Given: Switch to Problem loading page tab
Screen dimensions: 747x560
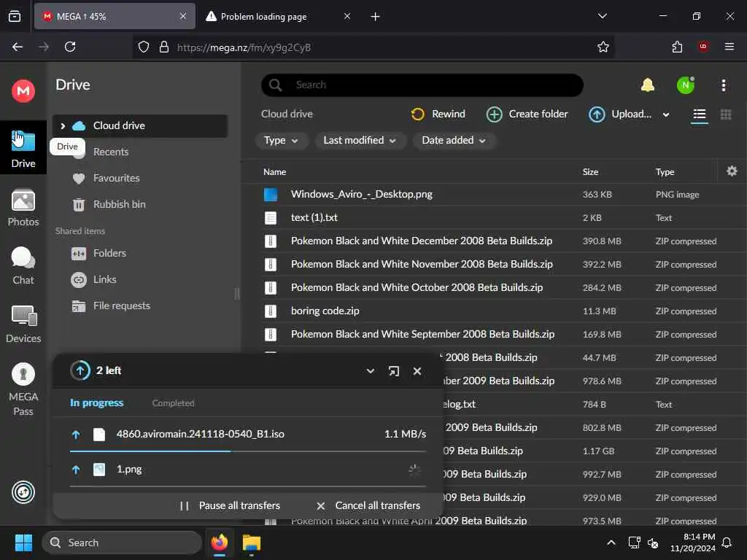Looking at the screenshot, I should (279, 17).
